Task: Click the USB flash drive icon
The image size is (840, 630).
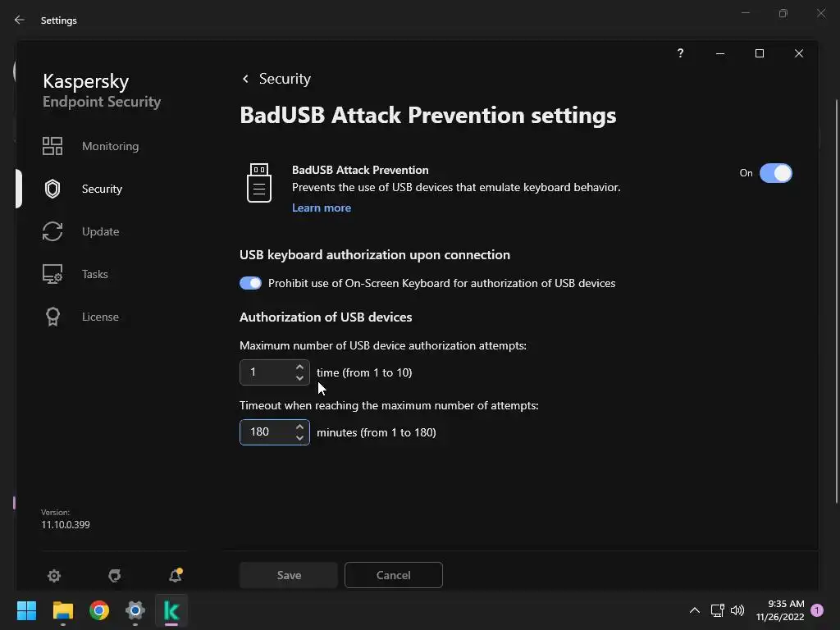Action: [x=258, y=183]
